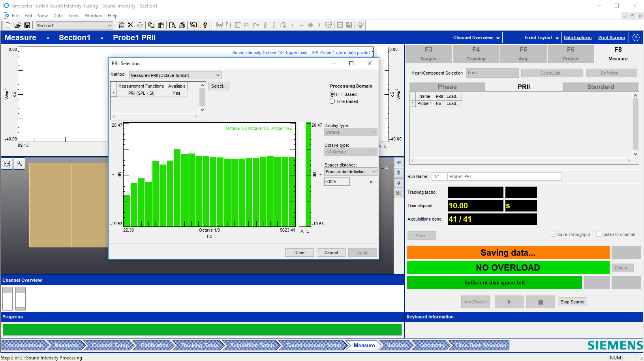Switch to the Standard tab
The height and width of the screenshot is (361, 644).
point(601,87)
